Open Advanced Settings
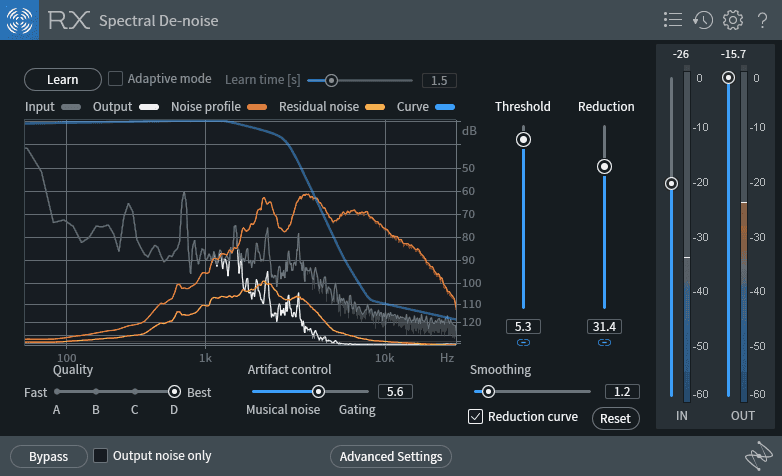The width and height of the screenshot is (782, 476). pos(391,457)
